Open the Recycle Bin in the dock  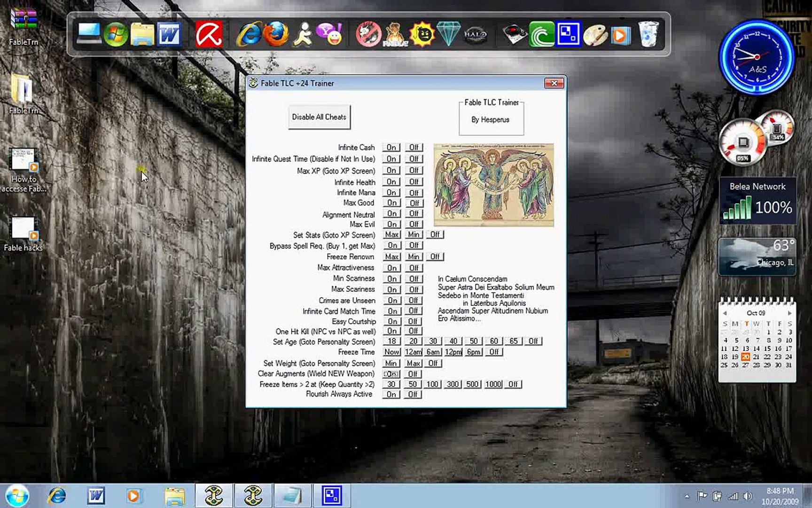pyautogui.click(x=648, y=34)
